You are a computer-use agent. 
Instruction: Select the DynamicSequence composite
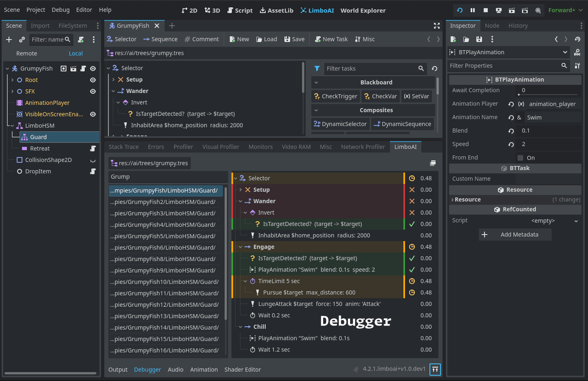point(402,124)
